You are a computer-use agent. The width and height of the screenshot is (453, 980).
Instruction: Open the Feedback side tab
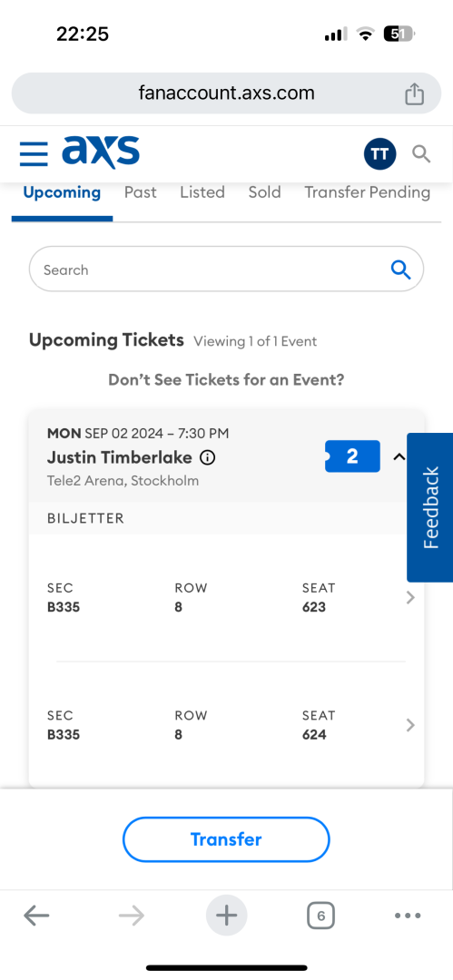click(x=429, y=507)
